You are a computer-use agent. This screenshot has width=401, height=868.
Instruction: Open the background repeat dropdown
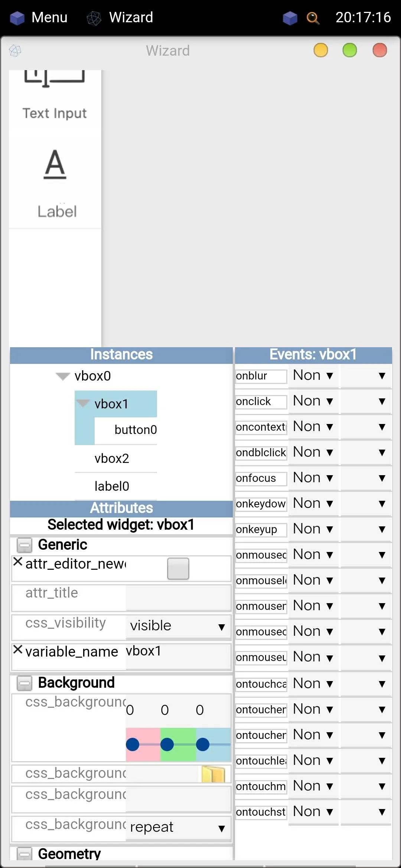178,827
